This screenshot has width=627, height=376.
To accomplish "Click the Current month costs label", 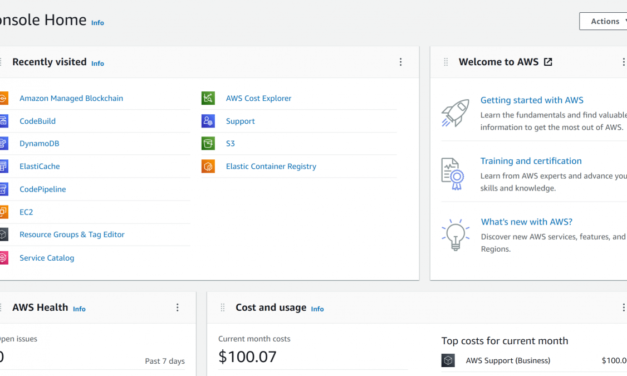I will (254, 339).
